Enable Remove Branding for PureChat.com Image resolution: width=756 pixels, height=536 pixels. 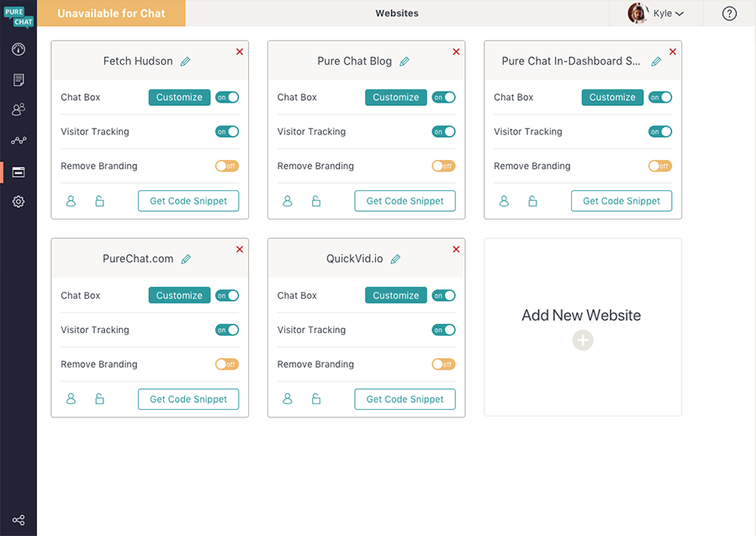(x=227, y=364)
